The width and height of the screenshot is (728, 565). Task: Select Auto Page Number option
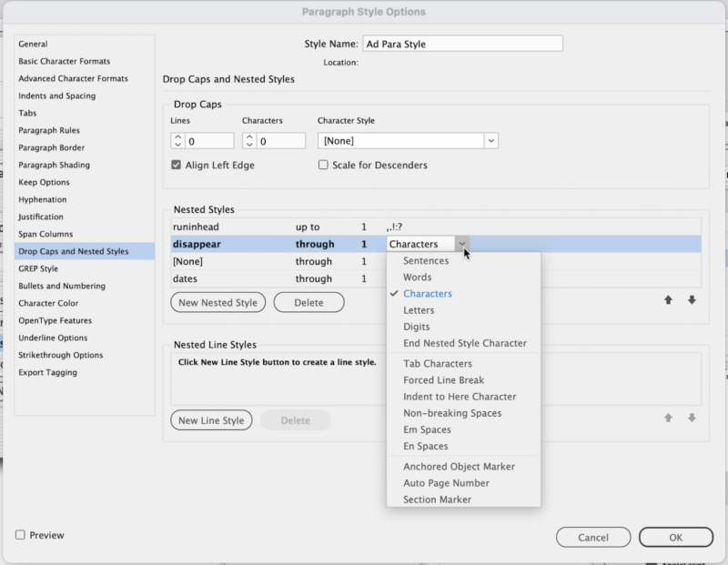[446, 483]
